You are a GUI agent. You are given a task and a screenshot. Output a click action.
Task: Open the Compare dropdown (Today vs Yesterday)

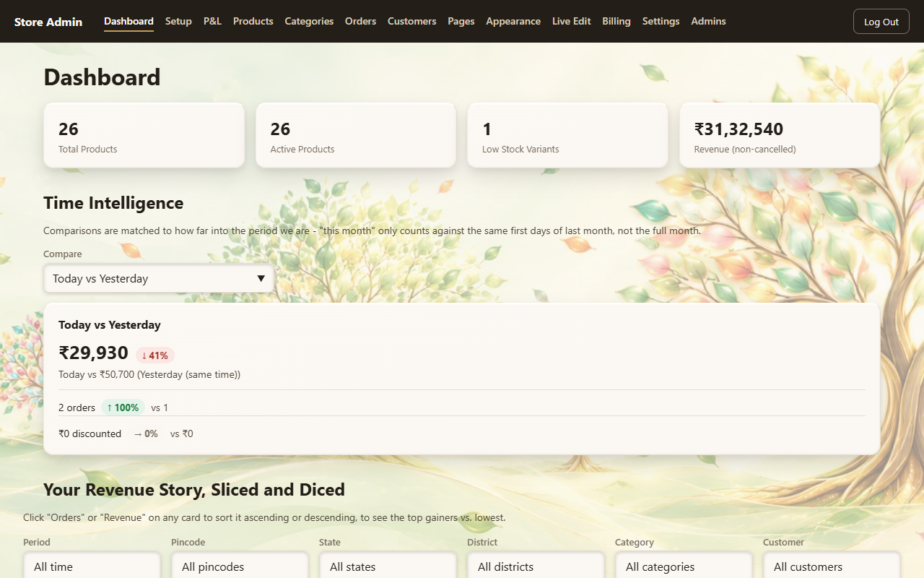[159, 279]
